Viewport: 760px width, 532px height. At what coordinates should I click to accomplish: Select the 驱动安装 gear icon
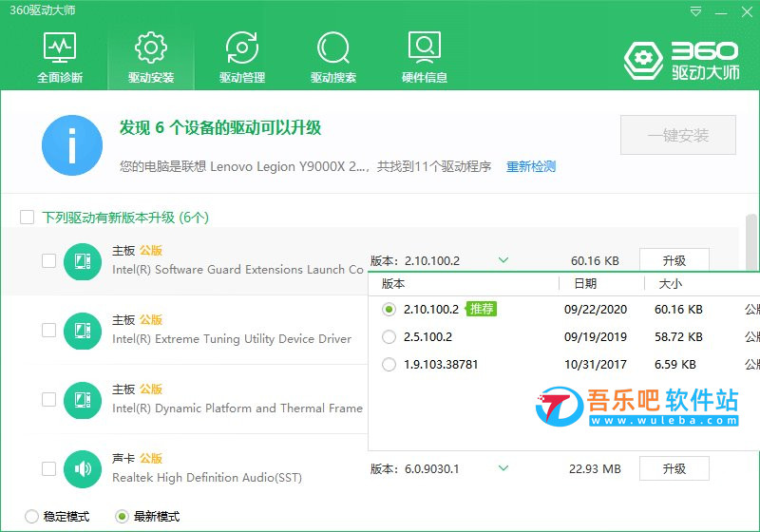pyautogui.click(x=151, y=47)
